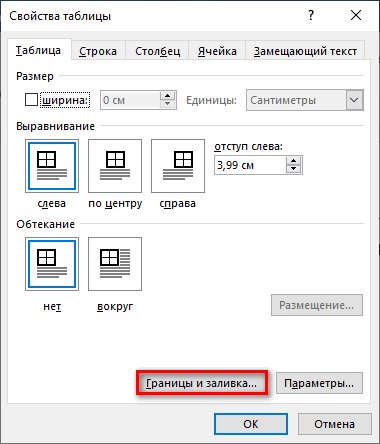
Task: Open help with the question mark icon
Action: pos(311,15)
